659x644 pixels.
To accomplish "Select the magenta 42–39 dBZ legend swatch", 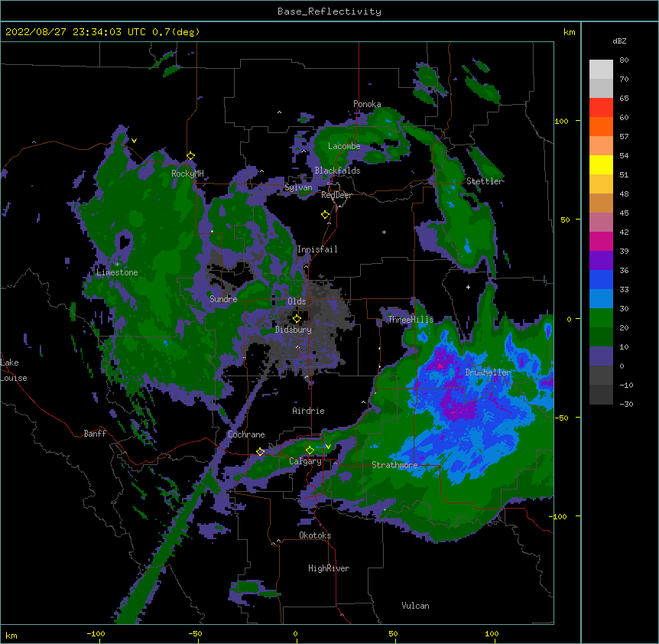I will click(601, 241).
